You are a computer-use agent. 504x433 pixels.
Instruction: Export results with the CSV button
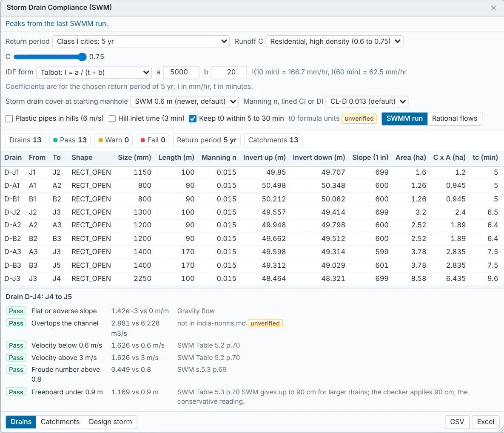coord(457,422)
